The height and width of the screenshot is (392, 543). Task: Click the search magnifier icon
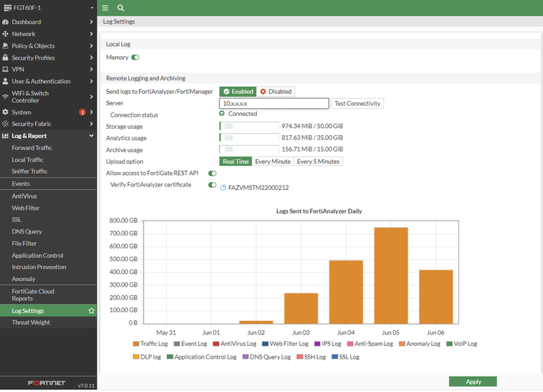point(120,8)
